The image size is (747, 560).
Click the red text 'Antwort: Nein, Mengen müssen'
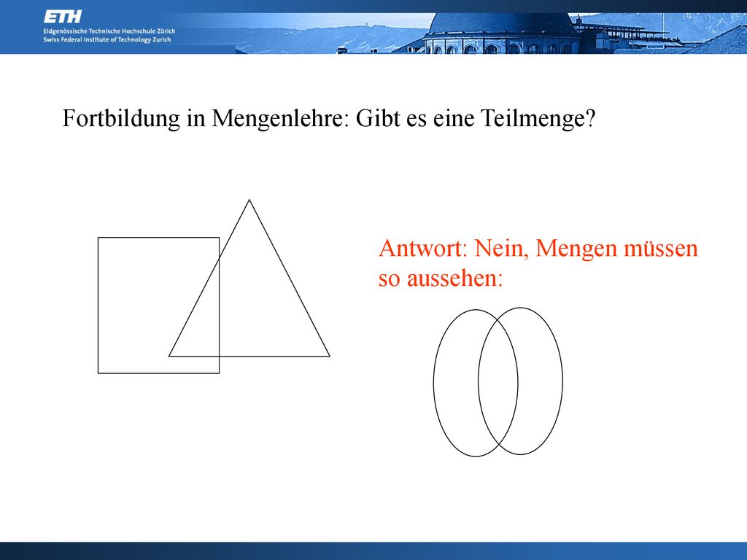pos(538,249)
